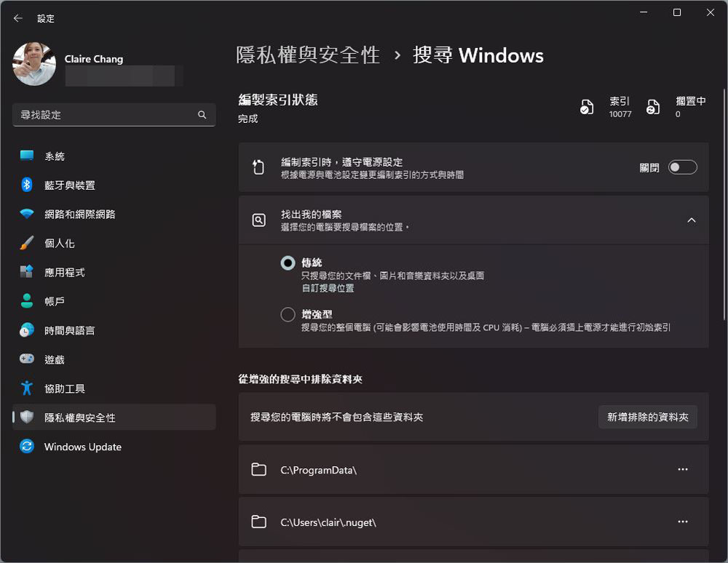Click the 遊戲 controller icon
This screenshot has width=728, height=563.
[27, 359]
